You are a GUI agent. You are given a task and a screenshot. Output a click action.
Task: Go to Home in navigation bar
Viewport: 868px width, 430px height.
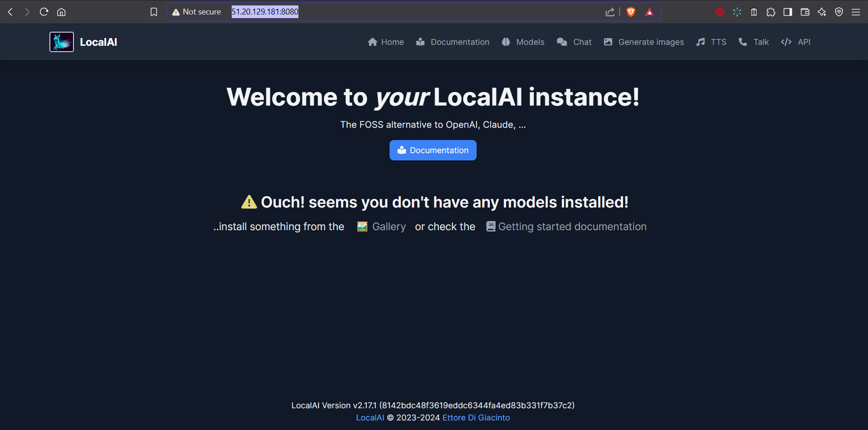(386, 42)
